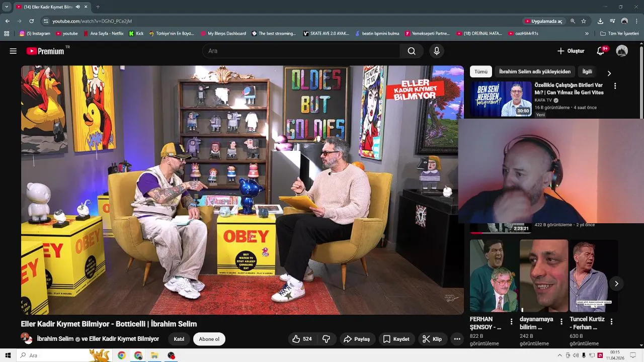Open Windows Start menu
This screenshot has width=644, height=362.
(x=8, y=355)
